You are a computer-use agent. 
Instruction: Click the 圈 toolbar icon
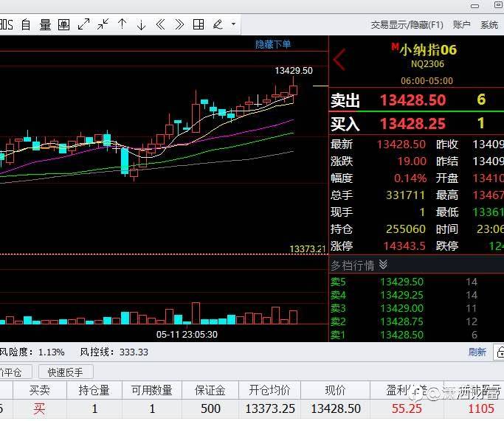(63, 24)
